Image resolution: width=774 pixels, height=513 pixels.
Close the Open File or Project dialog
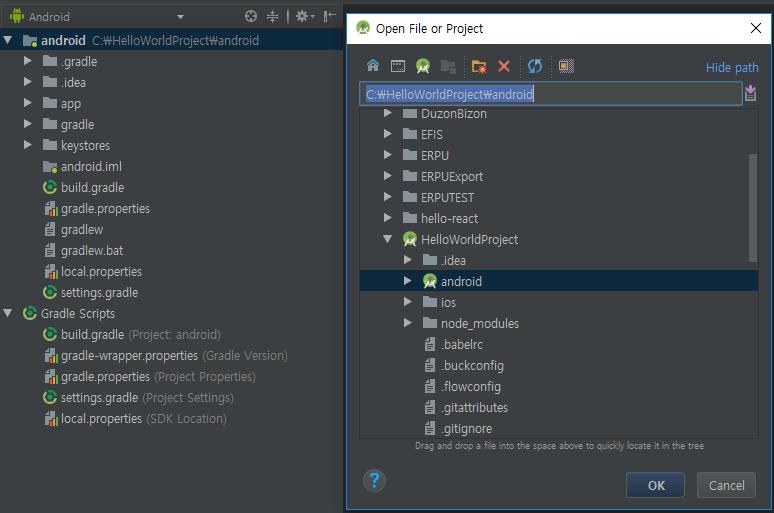755,28
